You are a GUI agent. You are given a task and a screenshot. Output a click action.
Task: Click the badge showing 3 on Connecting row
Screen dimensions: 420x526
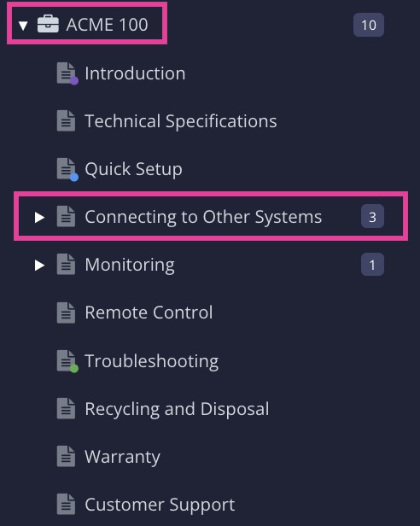[x=372, y=217]
